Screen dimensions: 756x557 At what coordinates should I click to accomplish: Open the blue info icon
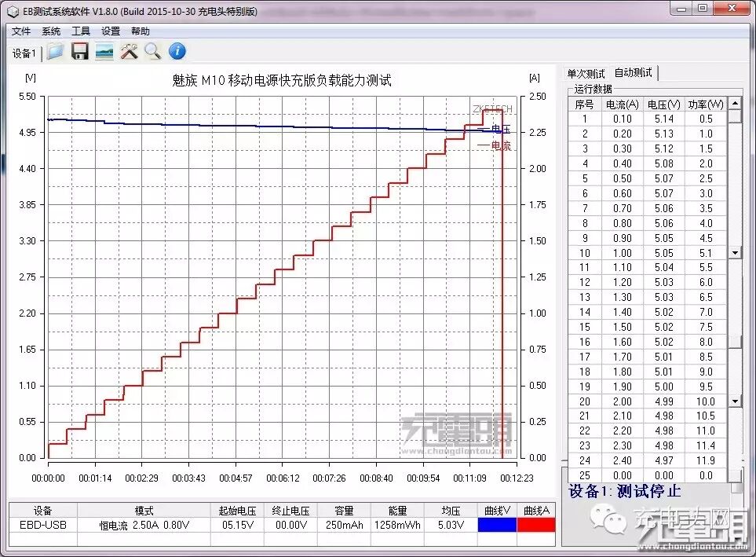coord(177,51)
